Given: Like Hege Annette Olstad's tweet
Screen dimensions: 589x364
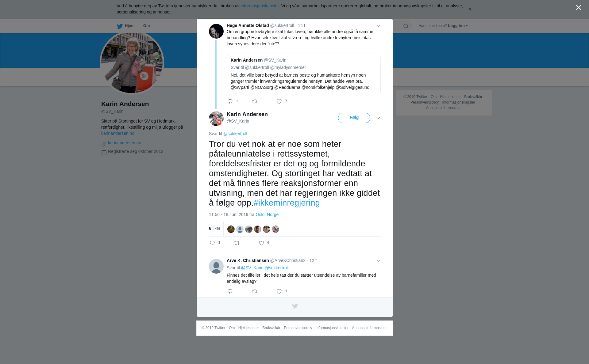Looking at the screenshot, I should pyautogui.click(x=279, y=101).
